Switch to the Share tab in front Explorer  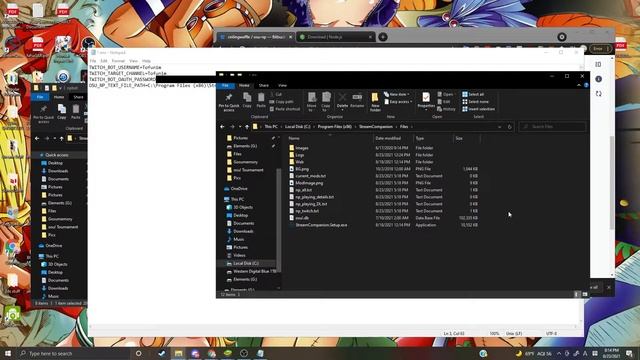[264, 85]
